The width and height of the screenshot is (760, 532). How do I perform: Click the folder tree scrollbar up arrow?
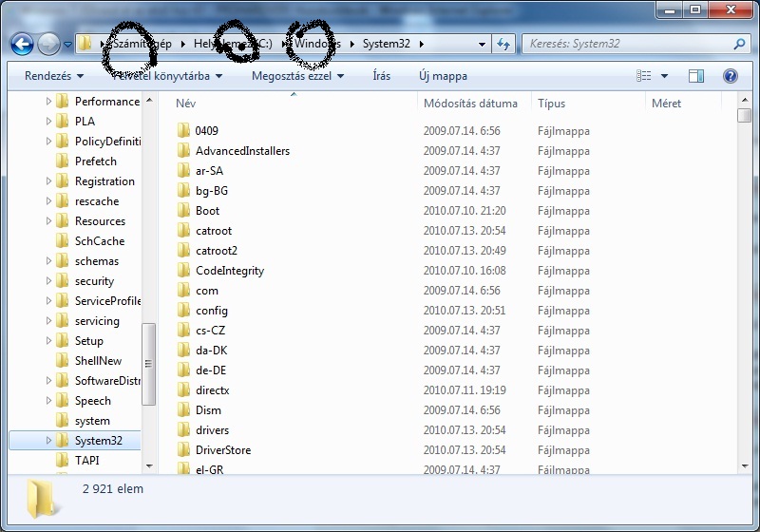tap(149, 100)
